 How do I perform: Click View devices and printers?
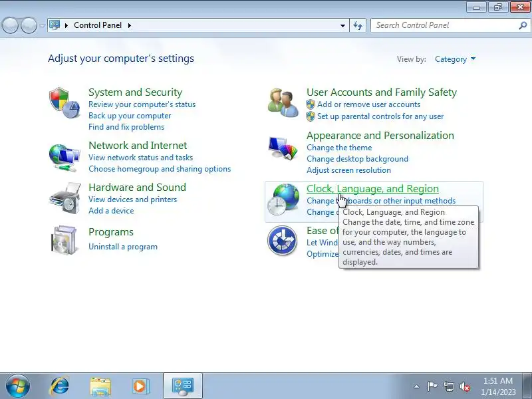(x=132, y=199)
